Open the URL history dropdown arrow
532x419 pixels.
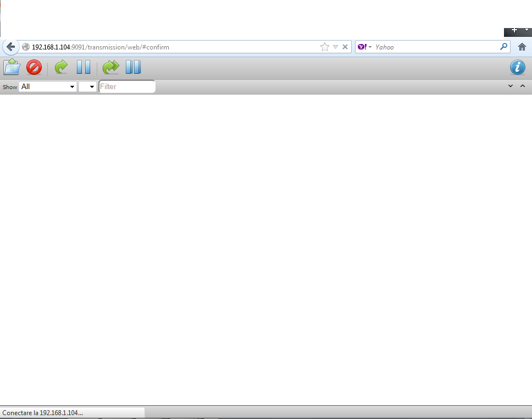[x=335, y=47]
